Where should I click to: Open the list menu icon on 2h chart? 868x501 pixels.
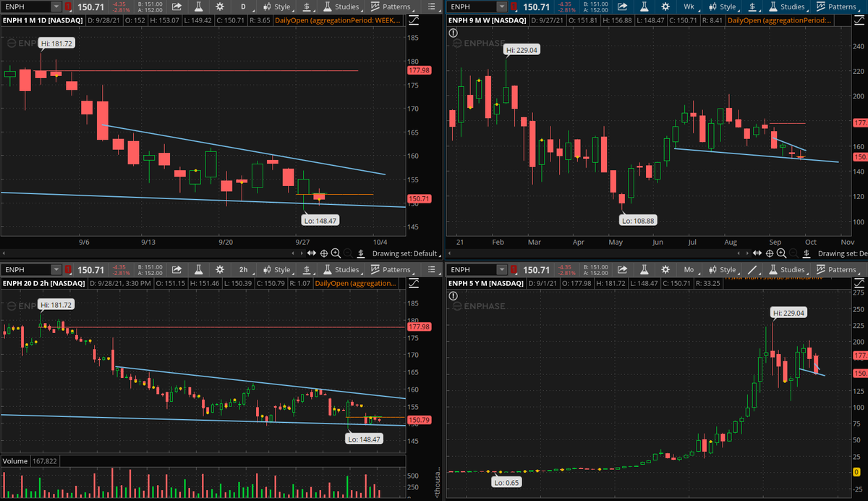pyautogui.click(x=431, y=269)
